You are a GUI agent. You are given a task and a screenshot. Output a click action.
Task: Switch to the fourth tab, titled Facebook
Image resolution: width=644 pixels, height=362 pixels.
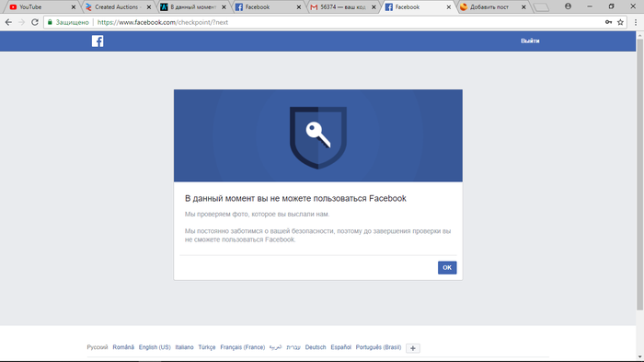[x=268, y=7]
